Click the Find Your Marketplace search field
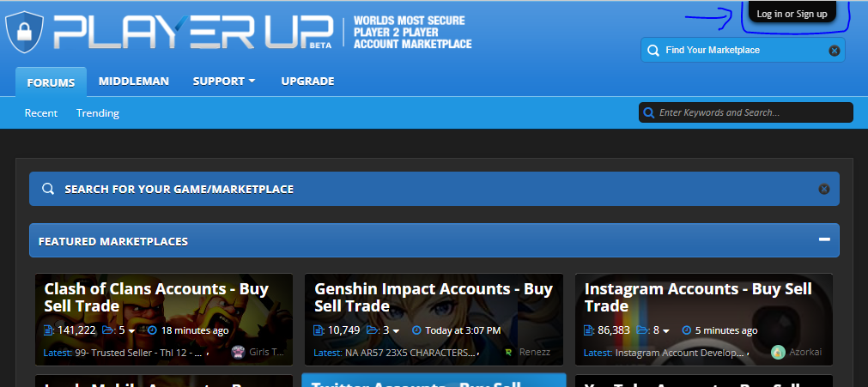The image size is (868, 387). click(x=743, y=50)
